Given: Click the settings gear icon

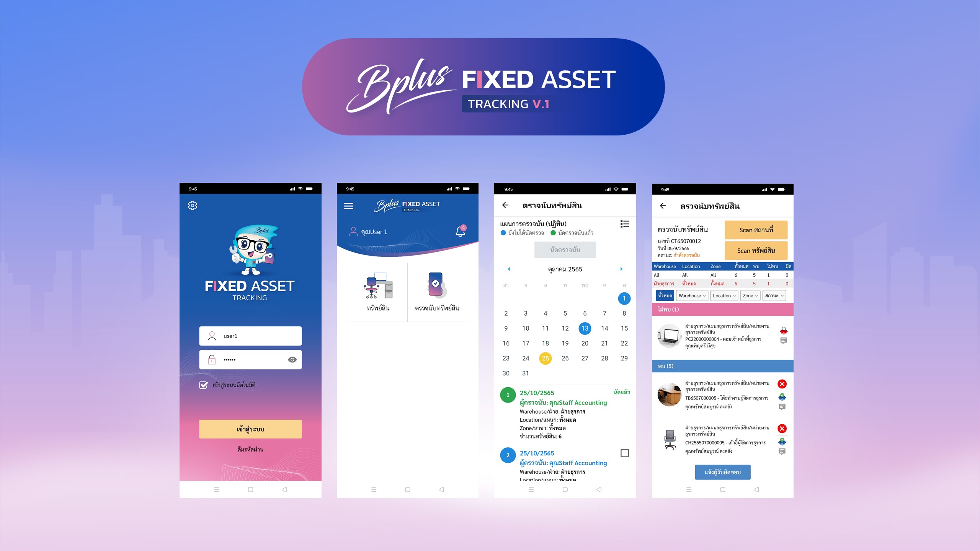Looking at the screenshot, I should point(193,205).
